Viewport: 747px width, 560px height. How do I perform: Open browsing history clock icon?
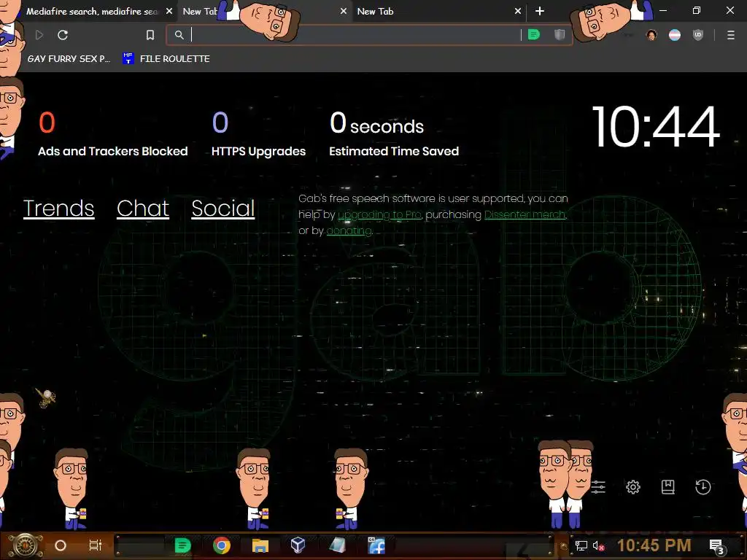click(703, 486)
